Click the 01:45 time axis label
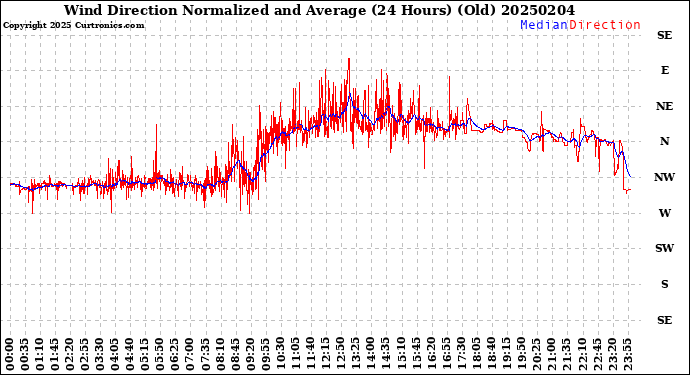Image resolution: width=690 pixels, height=375 pixels. [55, 355]
